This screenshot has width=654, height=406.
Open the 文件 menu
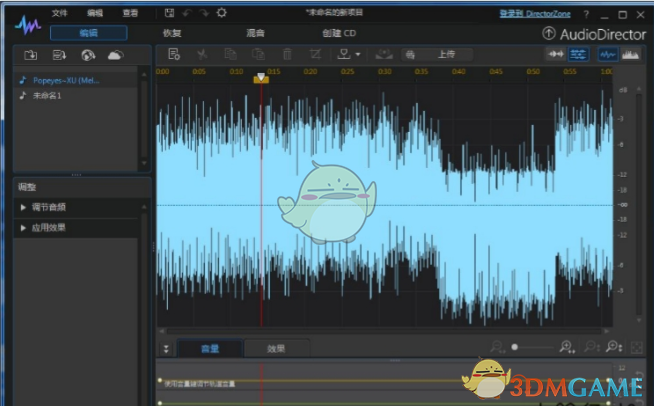60,13
